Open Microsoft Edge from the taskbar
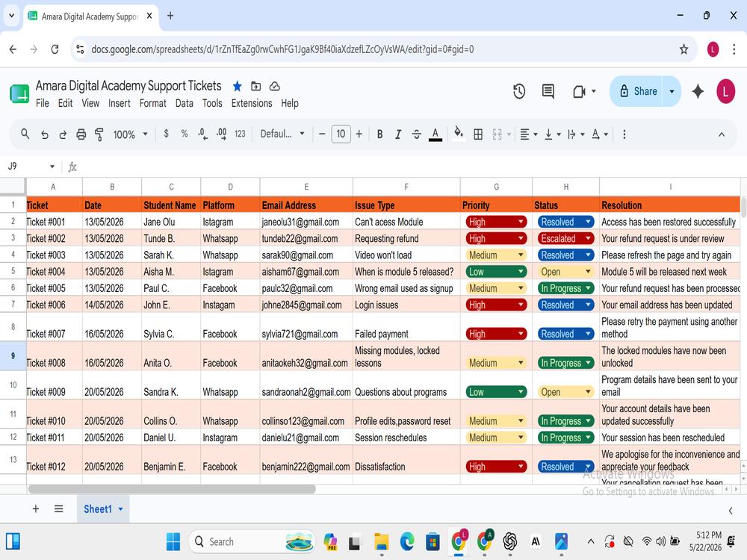The height and width of the screenshot is (560, 747). 407,541
